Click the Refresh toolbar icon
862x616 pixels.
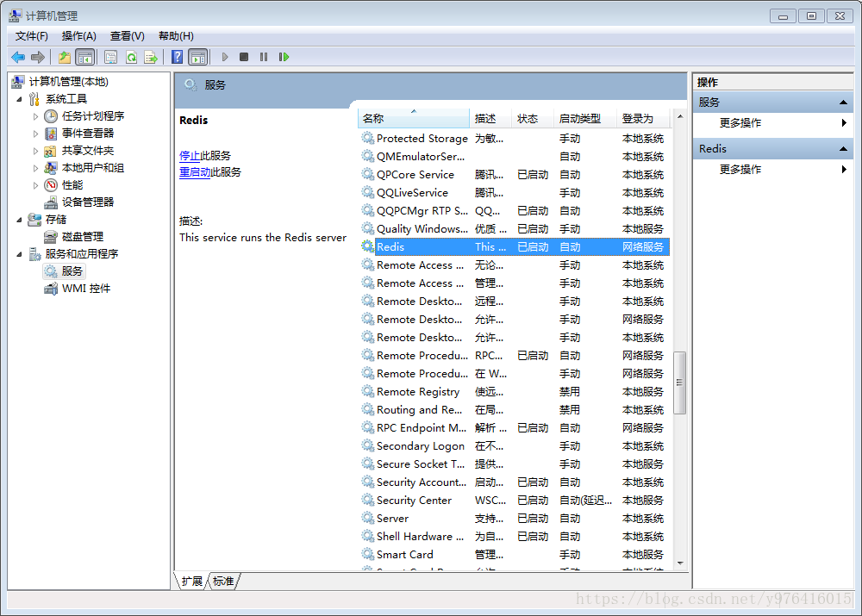coord(131,57)
